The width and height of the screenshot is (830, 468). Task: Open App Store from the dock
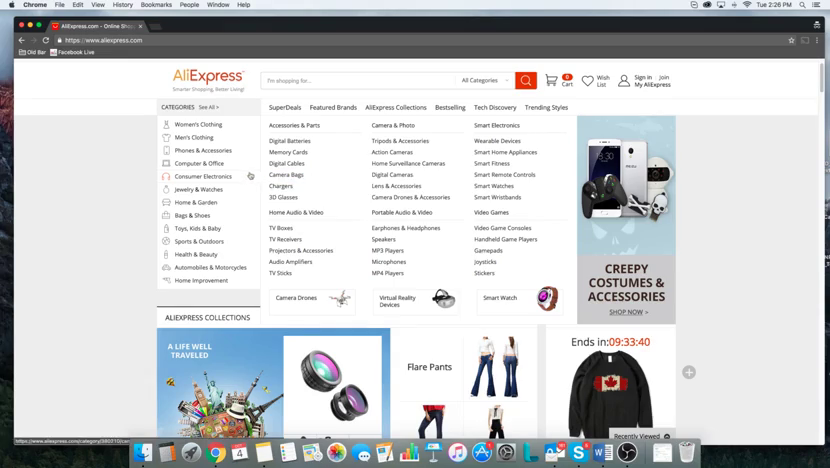coord(482,453)
